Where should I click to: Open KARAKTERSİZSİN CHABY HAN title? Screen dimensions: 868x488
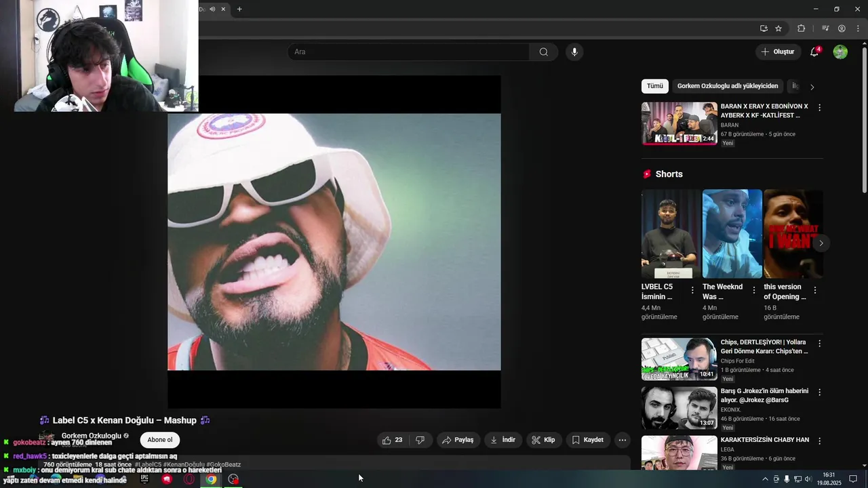click(x=764, y=440)
